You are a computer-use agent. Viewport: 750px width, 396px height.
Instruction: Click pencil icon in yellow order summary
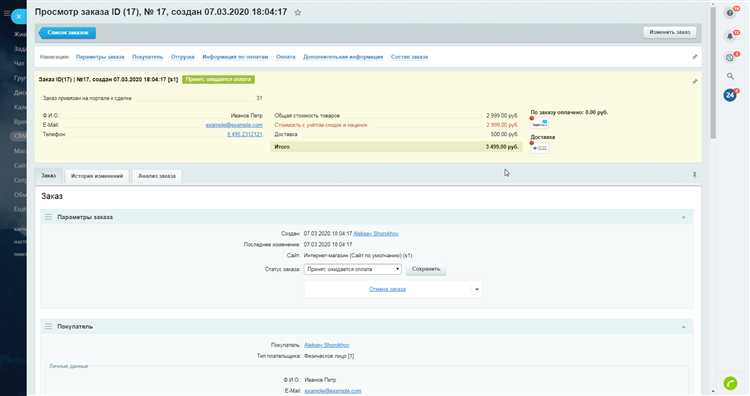click(695, 81)
